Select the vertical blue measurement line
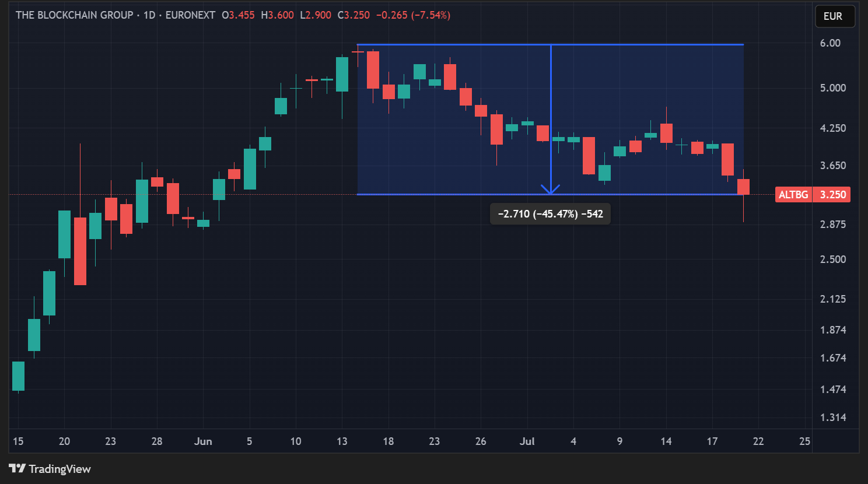The width and height of the screenshot is (868, 484). 551,117
